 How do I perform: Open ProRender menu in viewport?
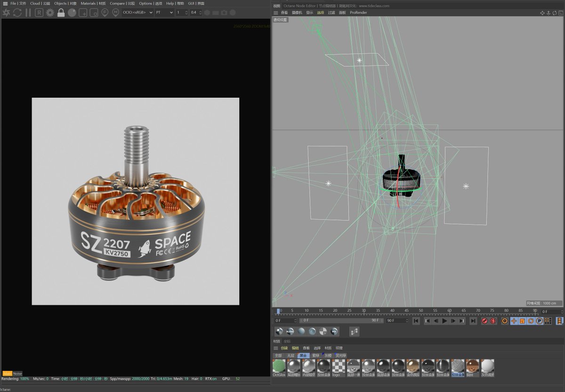tap(358, 13)
